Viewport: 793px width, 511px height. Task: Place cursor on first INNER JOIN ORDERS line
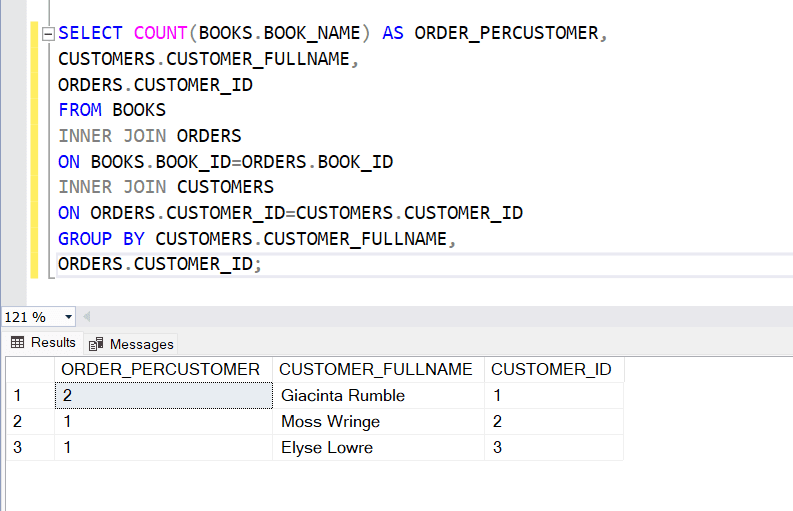(150, 136)
